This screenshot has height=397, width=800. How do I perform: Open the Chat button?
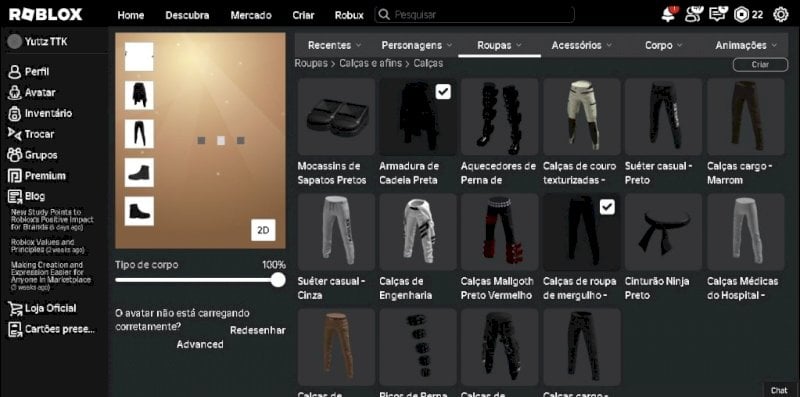pyautogui.click(x=779, y=390)
